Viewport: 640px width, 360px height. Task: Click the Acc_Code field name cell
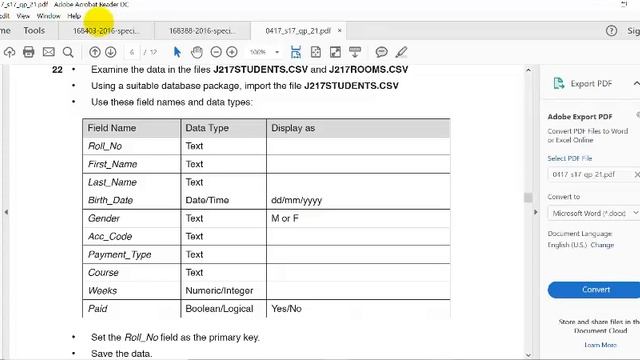pos(131,236)
